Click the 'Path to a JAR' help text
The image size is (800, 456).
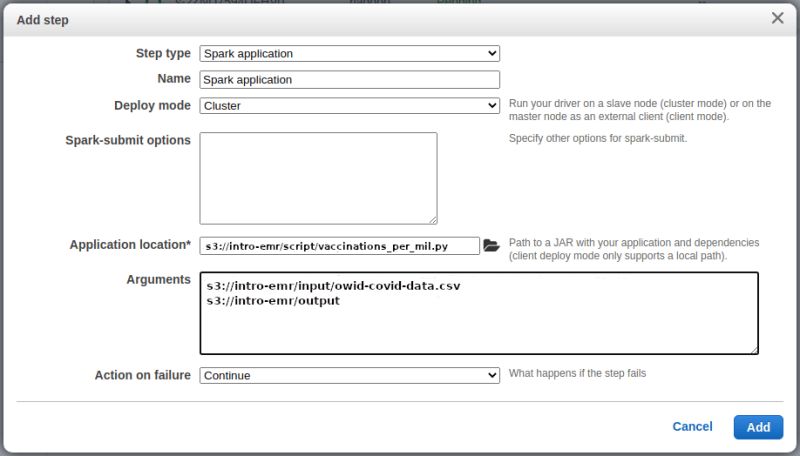click(x=634, y=249)
